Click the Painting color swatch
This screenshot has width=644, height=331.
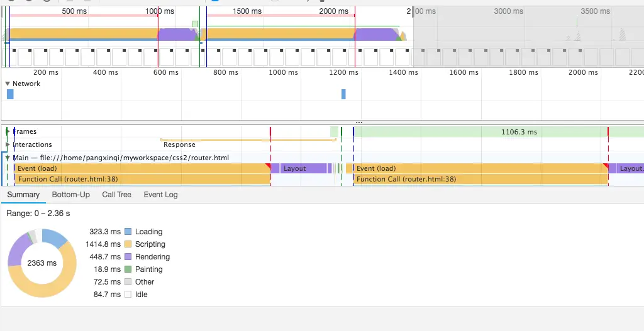[128, 269]
